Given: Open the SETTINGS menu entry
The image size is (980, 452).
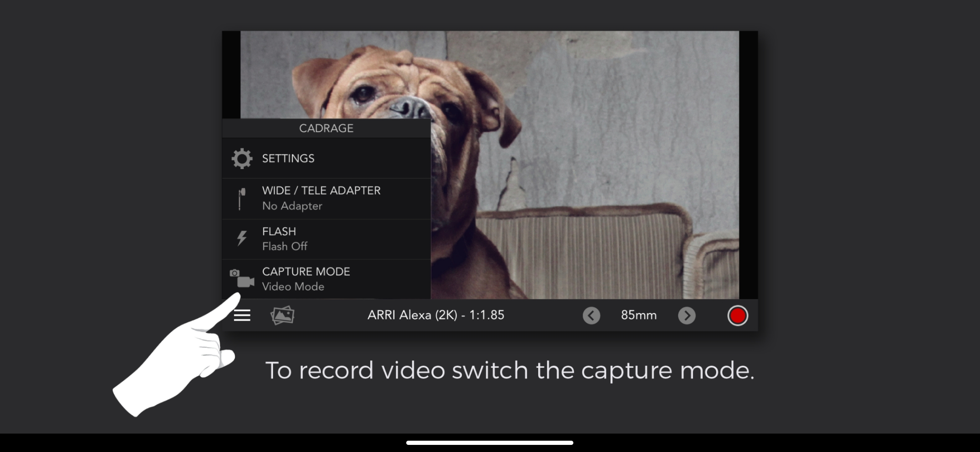Looking at the screenshot, I should (x=288, y=159).
